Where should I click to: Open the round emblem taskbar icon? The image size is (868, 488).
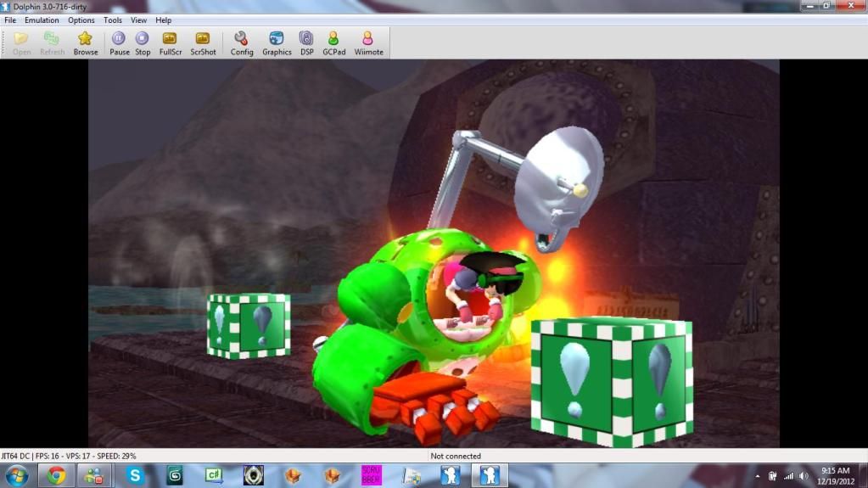253,476
